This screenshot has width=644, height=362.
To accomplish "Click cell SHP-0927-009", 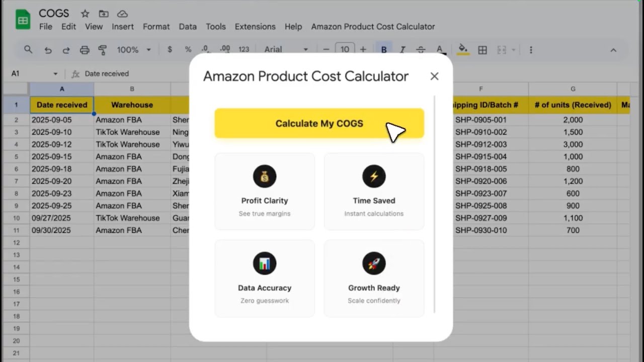I will pyautogui.click(x=481, y=218).
